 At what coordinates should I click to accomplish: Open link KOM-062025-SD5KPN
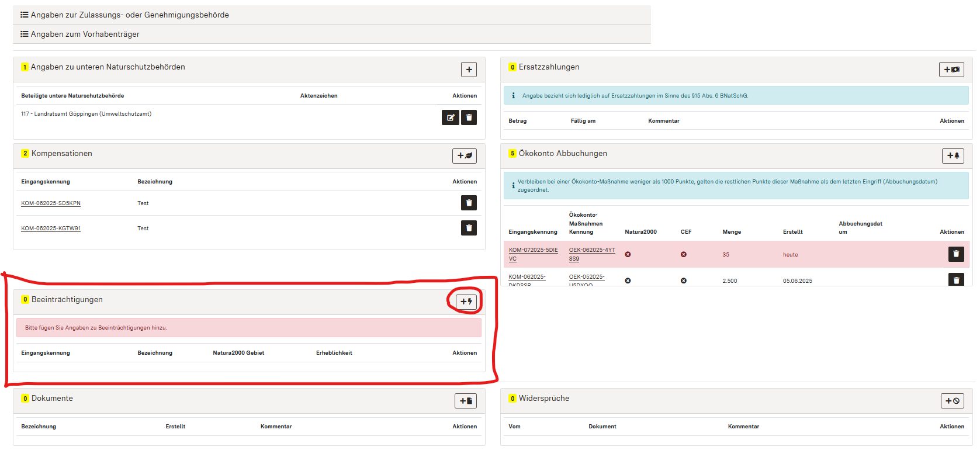click(x=51, y=203)
